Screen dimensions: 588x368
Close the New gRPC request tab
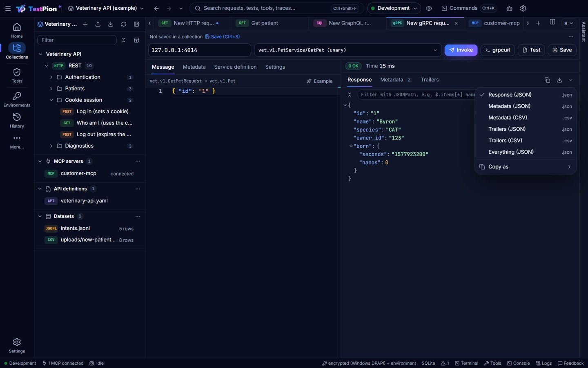pyautogui.click(x=456, y=23)
